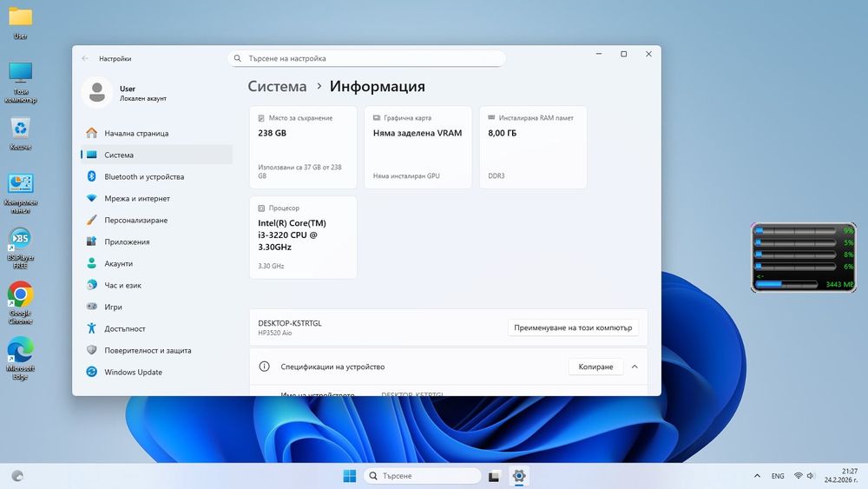Open Приложения settings page
The width and height of the screenshot is (868, 489).
pos(156,241)
